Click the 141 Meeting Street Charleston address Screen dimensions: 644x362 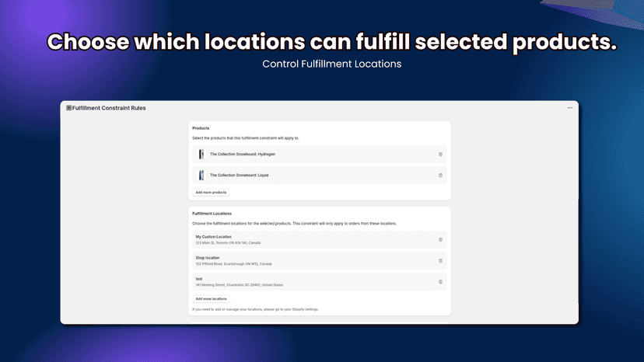(239, 285)
